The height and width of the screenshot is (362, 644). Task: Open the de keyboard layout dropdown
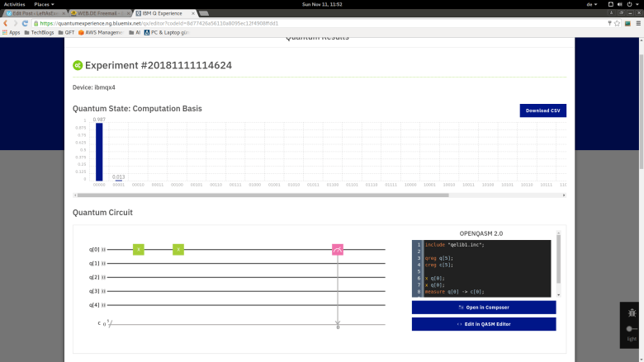click(591, 4)
